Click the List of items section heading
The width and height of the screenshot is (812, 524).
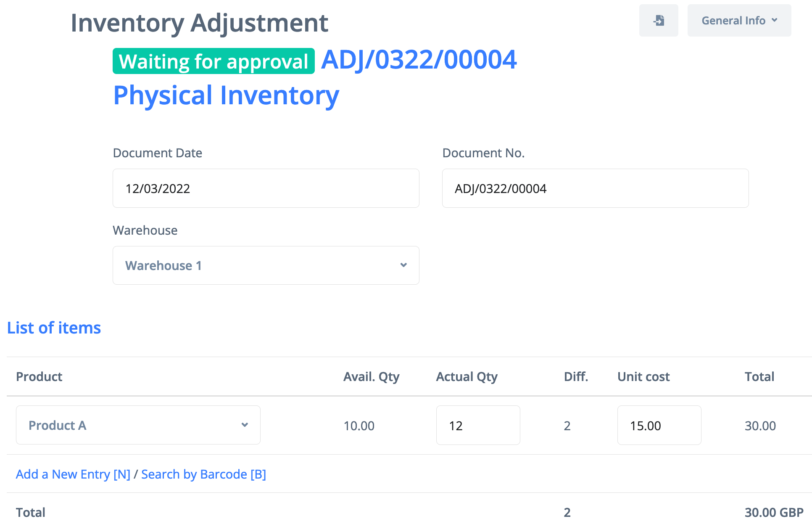tap(54, 328)
